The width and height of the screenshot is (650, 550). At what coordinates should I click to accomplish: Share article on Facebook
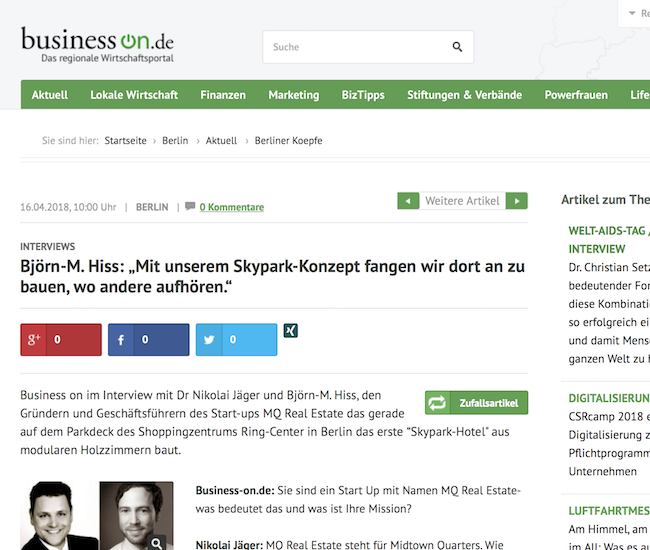click(149, 340)
